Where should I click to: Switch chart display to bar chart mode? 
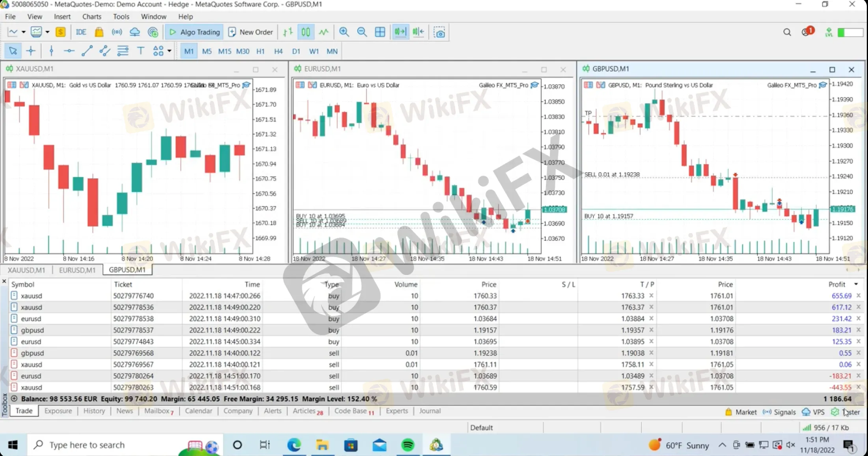click(287, 32)
